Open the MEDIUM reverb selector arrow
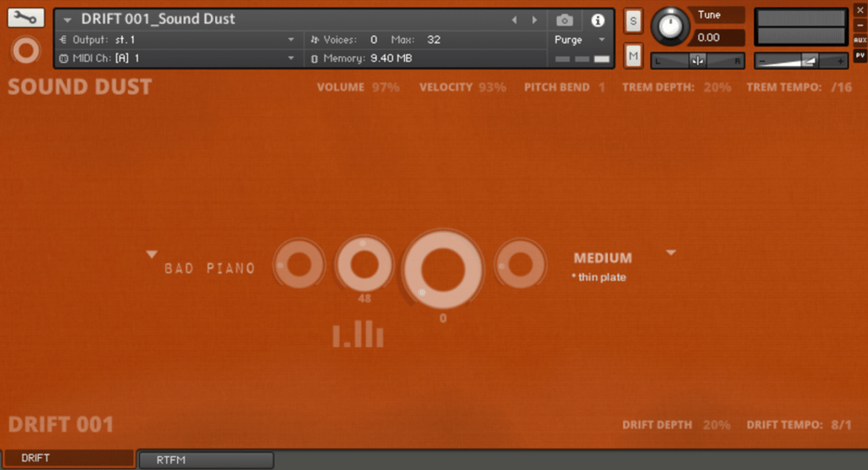The image size is (868, 470). pos(671,252)
